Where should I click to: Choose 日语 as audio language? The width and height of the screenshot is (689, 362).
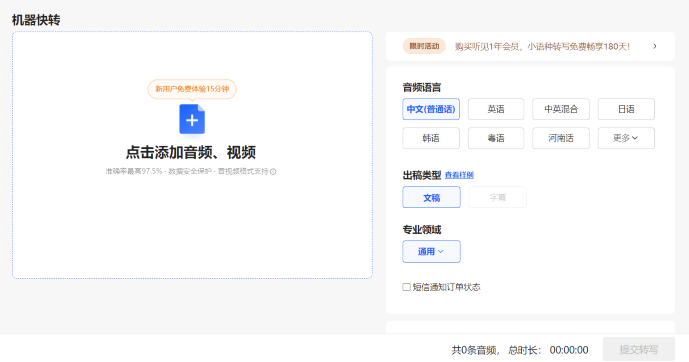[626, 109]
